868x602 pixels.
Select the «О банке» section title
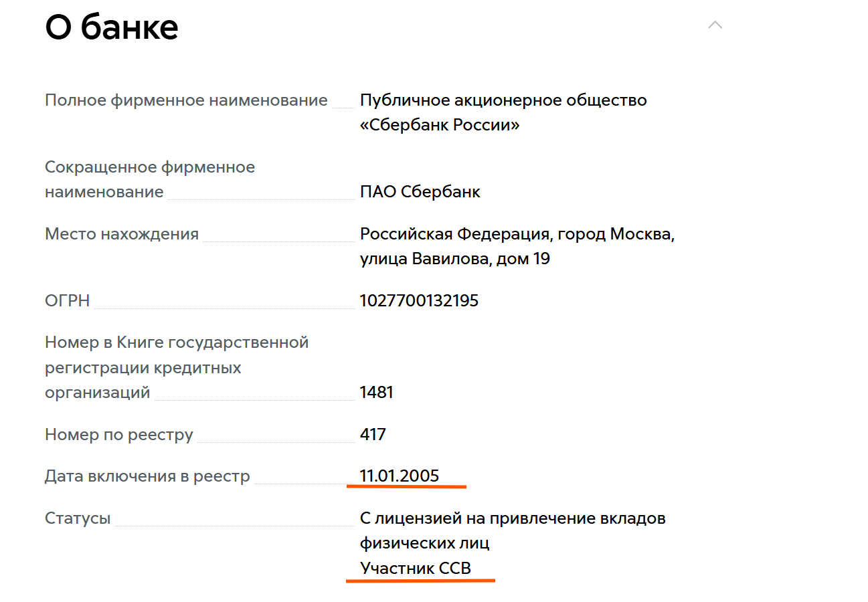(x=111, y=27)
